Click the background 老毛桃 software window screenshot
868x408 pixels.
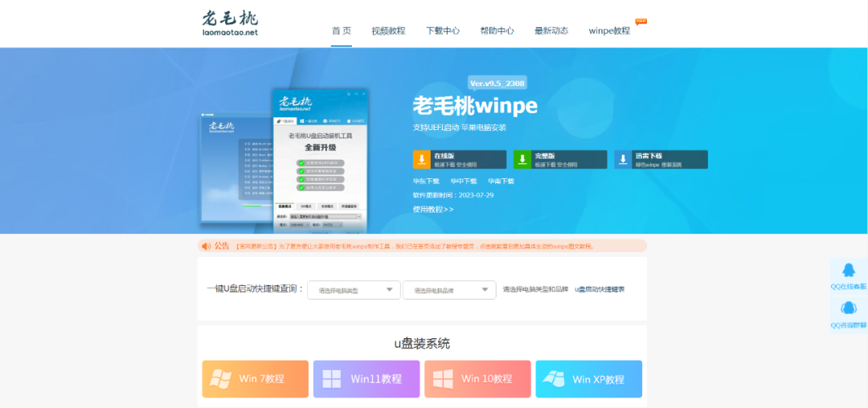[237, 167]
